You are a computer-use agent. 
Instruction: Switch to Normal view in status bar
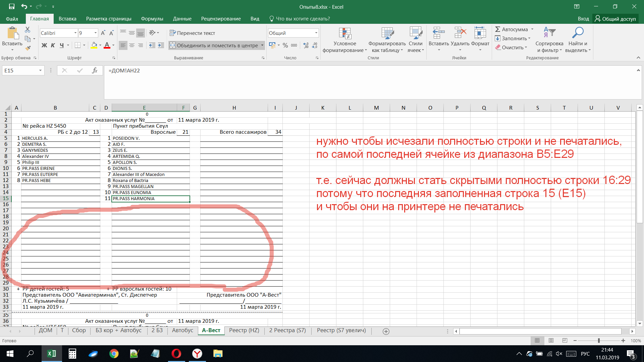[537, 341]
